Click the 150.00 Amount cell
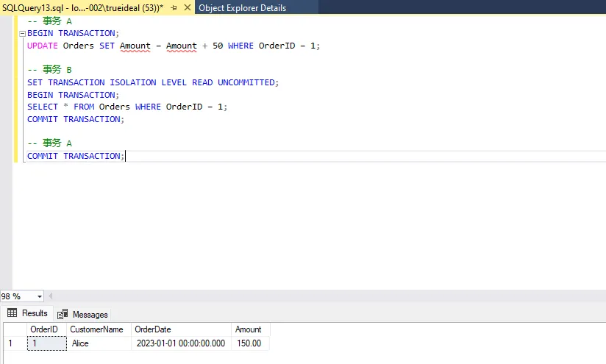This screenshot has height=364, width=606. [249, 343]
